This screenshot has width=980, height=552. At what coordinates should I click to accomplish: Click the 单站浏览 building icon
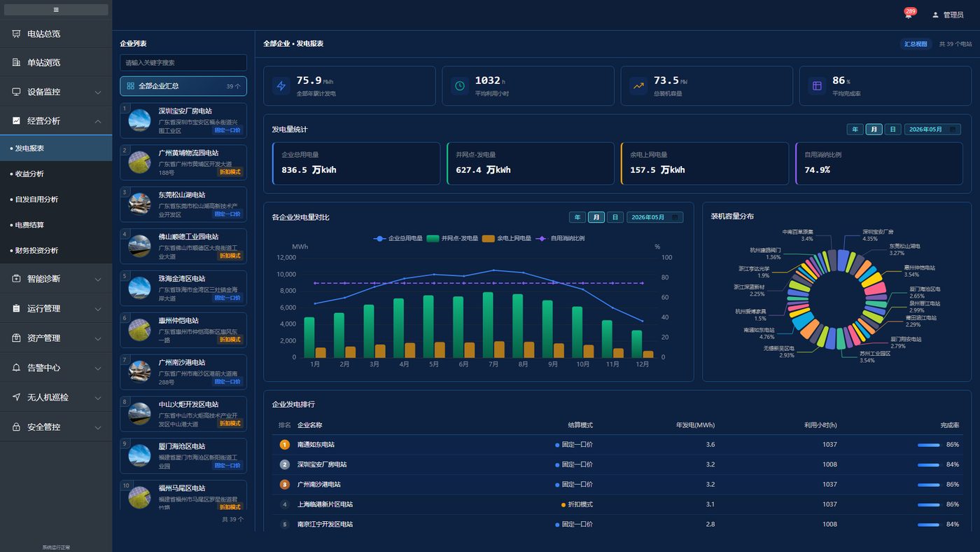tap(16, 62)
